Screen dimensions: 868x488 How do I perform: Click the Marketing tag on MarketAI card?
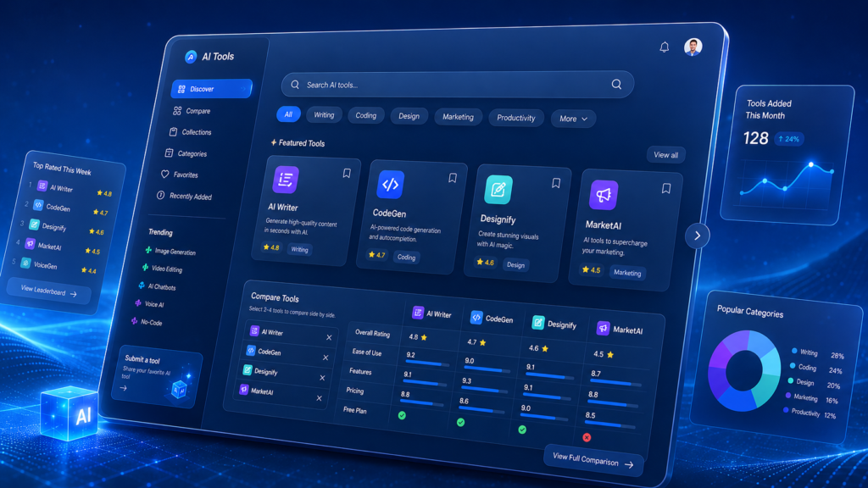click(627, 272)
